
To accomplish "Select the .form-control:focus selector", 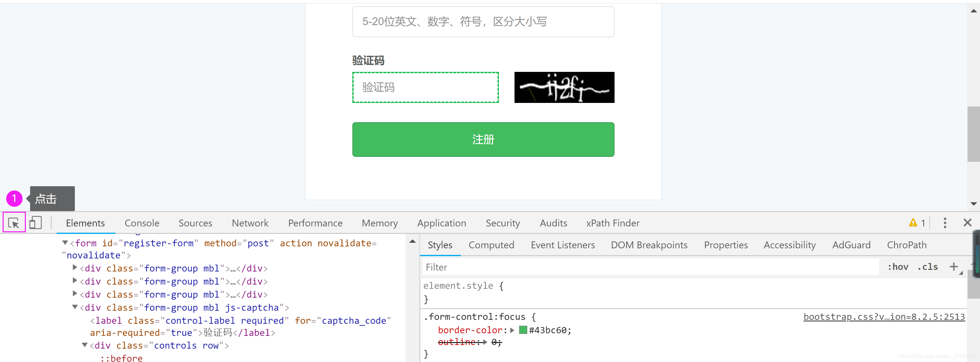I will click(474, 317).
